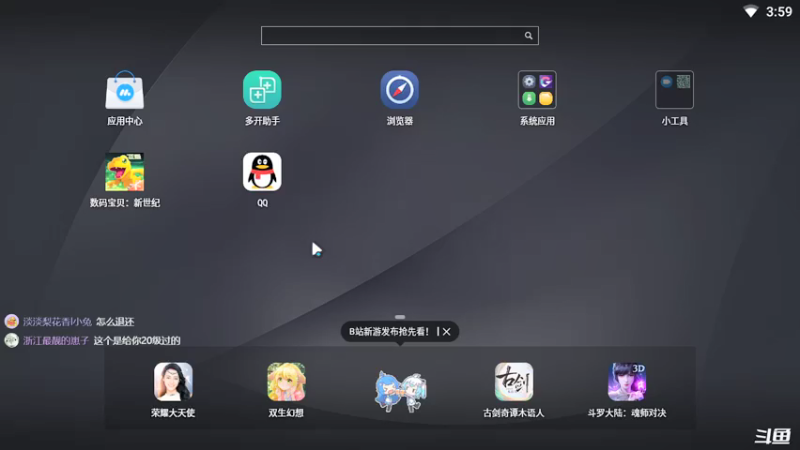Open the 系统应用 folder
The width and height of the screenshot is (800, 450).
(x=537, y=90)
